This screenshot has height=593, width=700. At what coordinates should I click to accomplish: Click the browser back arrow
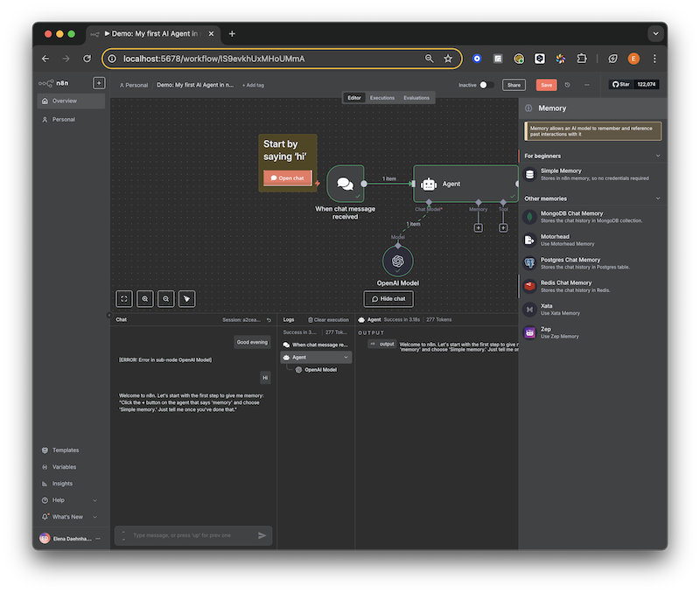(x=45, y=59)
